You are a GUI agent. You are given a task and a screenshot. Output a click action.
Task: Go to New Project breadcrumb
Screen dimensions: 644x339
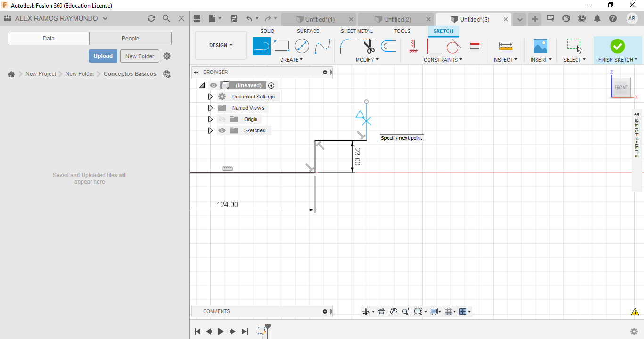click(41, 74)
